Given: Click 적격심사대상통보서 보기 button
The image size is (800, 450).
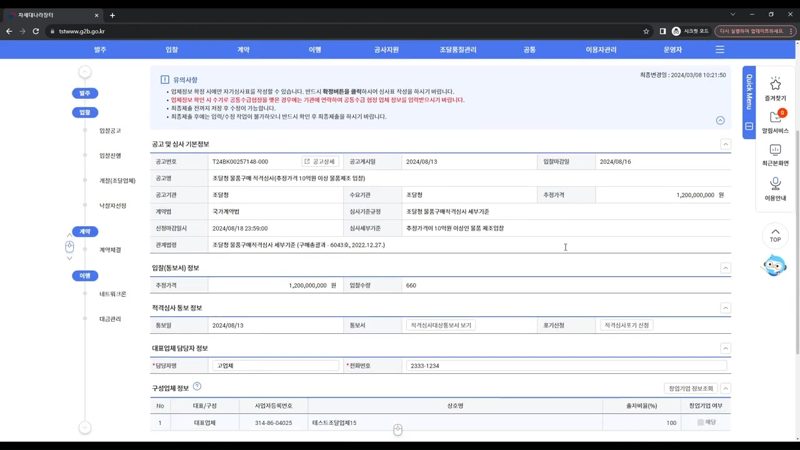Looking at the screenshot, I should [x=441, y=325].
